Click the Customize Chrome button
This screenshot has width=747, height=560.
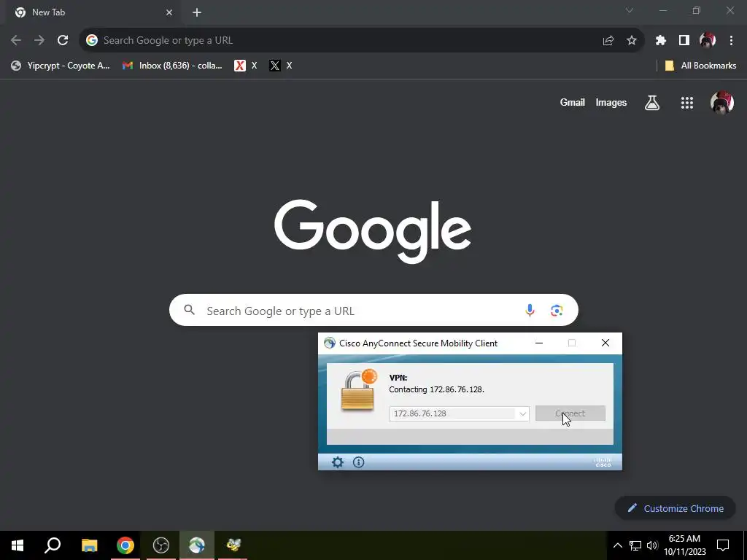point(675,508)
